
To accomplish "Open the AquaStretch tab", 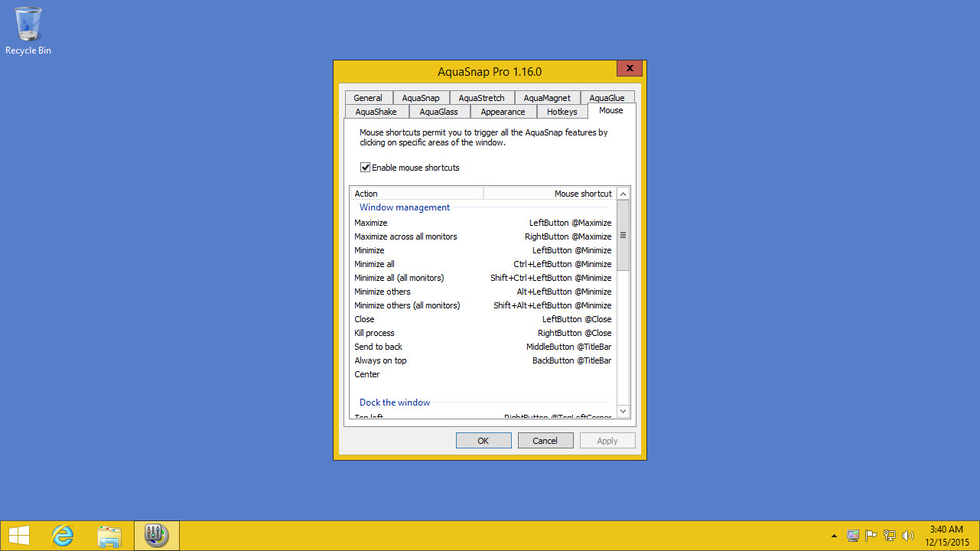I will pyautogui.click(x=481, y=97).
